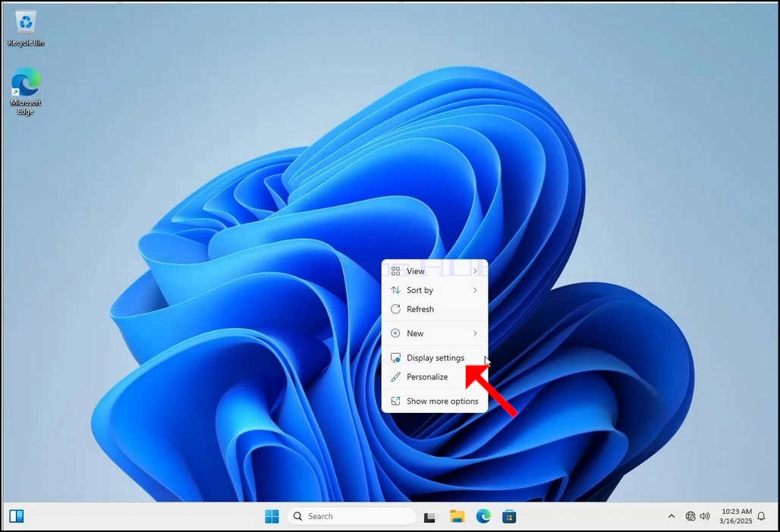
Task: Open Task View on the taskbar
Action: pos(429,517)
